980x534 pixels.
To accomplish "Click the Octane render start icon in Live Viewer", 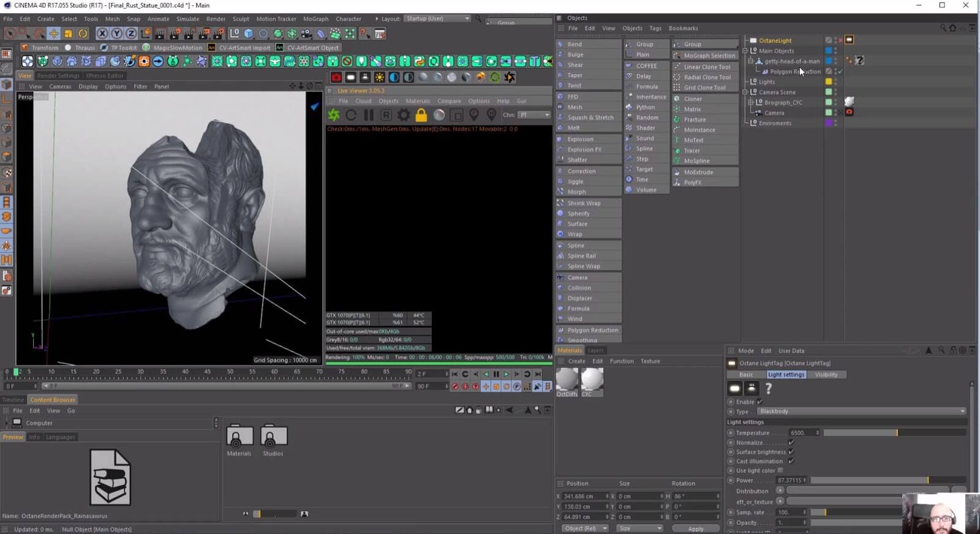I will click(334, 115).
